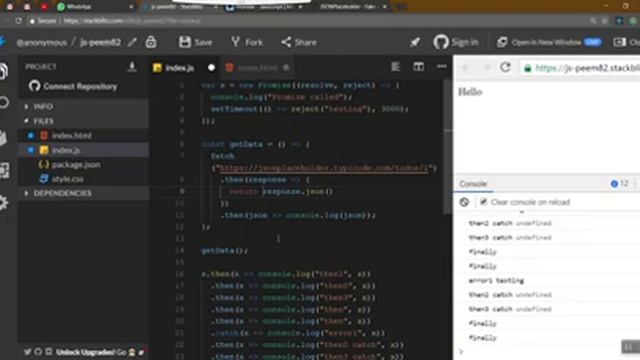Switch to index.html editor tab
Image resolution: width=640 pixels, height=360 pixels.
(257, 68)
